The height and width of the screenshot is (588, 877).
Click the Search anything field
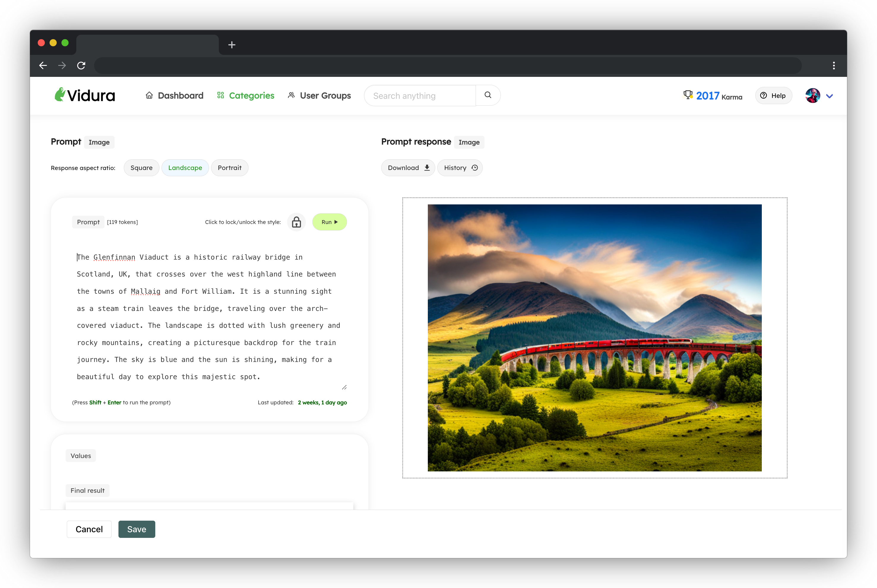click(x=419, y=96)
